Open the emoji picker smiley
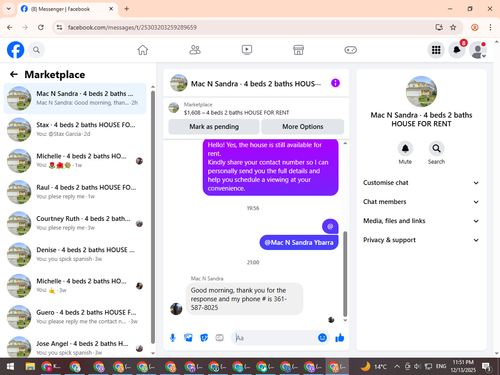 point(322,338)
